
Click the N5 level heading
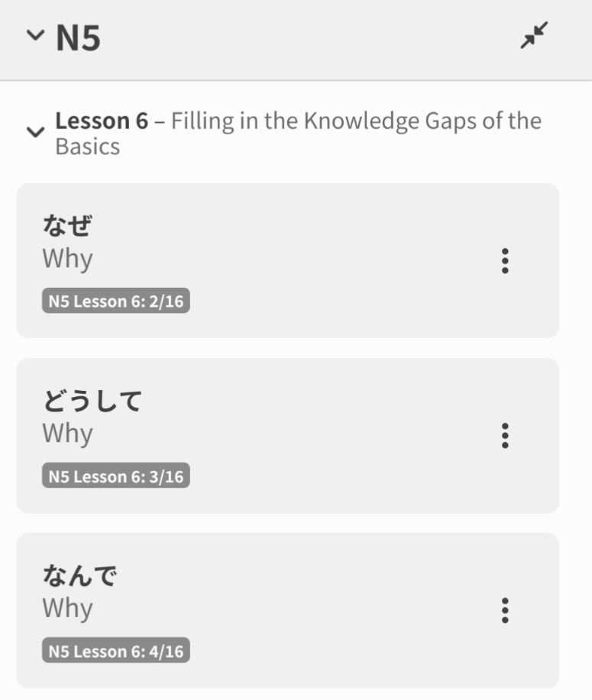coord(78,37)
